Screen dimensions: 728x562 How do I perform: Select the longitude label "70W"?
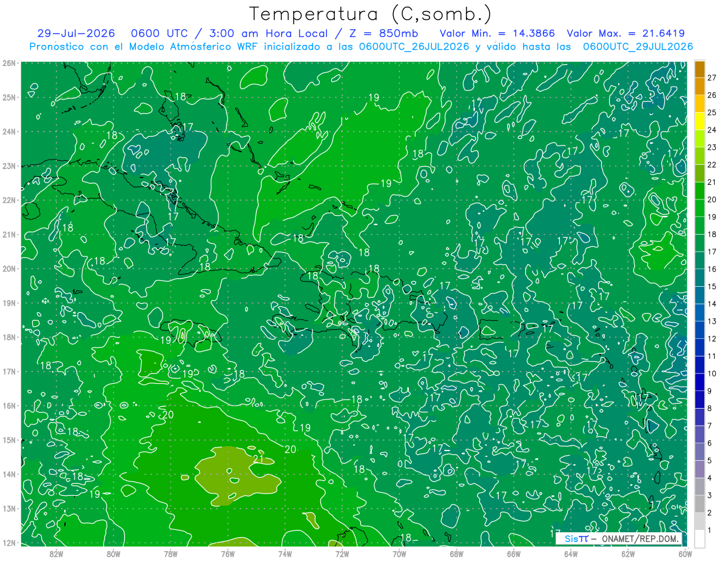(x=399, y=554)
